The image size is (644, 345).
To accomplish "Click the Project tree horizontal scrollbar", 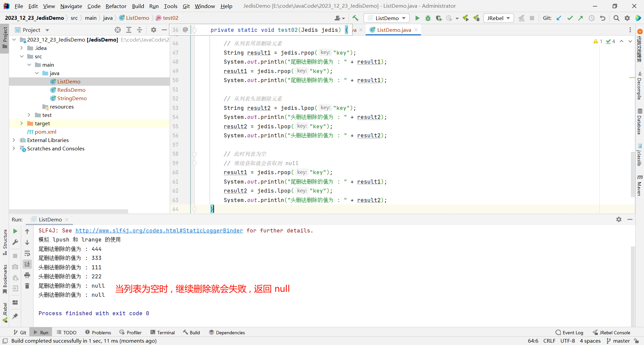I will pos(68,211).
